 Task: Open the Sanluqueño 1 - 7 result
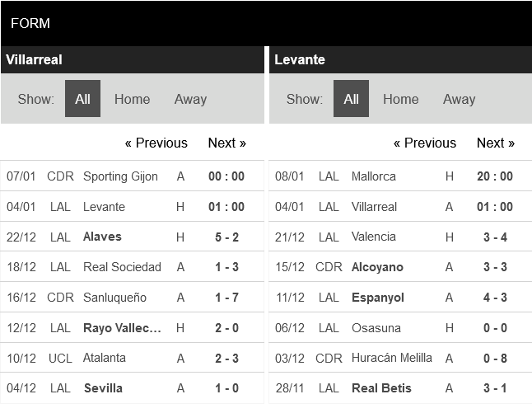click(132, 298)
